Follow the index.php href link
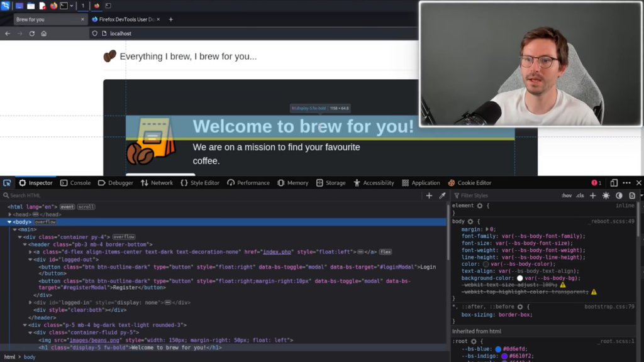 [x=277, y=252]
